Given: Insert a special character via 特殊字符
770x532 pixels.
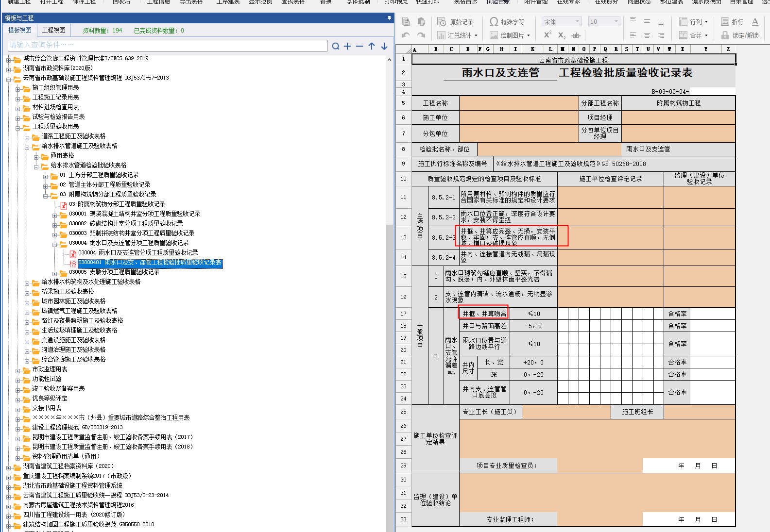Looking at the screenshot, I should 507,22.
